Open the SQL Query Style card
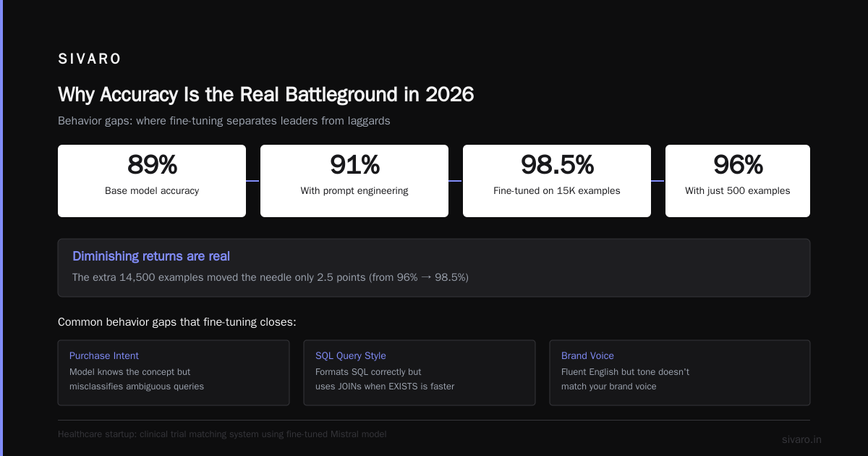Viewport: 868px width, 456px height. pyautogui.click(x=420, y=373)
